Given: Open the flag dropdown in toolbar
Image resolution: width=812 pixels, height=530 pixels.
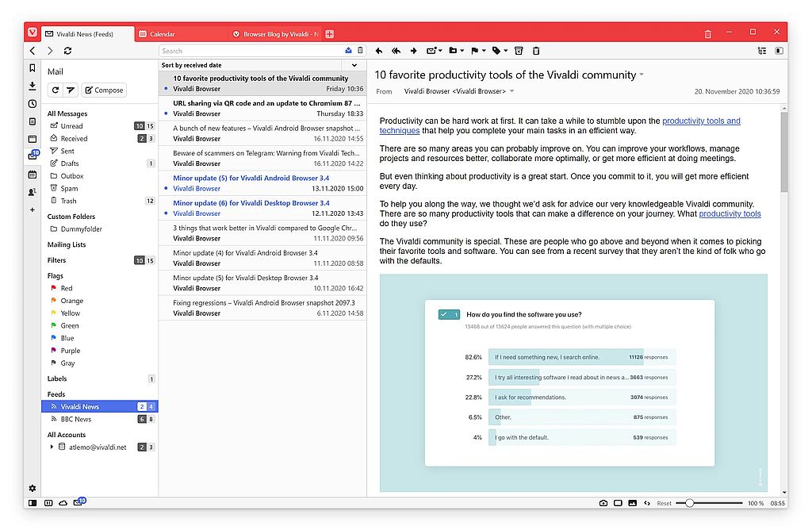Looking at the screenshot, I should point(478,51).
